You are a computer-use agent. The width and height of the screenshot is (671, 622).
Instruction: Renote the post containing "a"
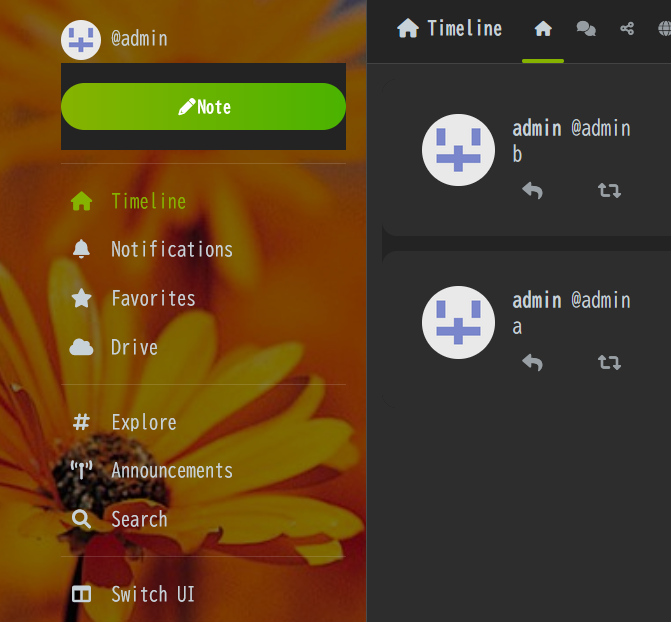609,363
